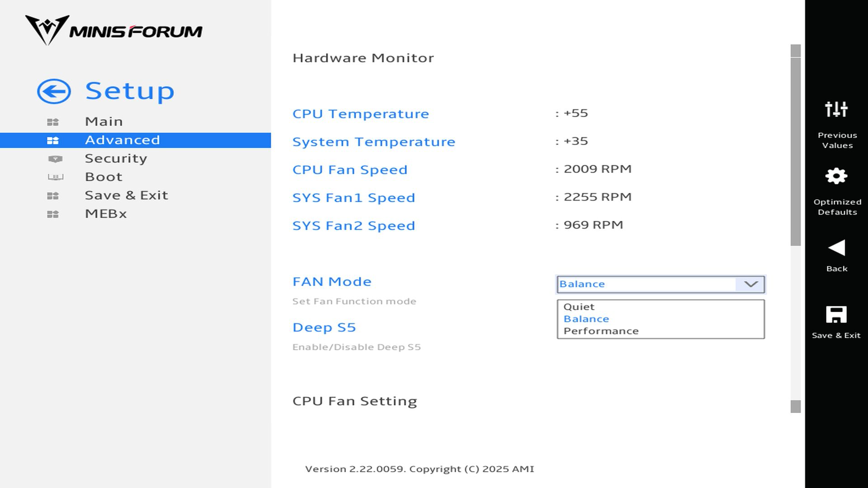Viewport: 868px width, 488px height.
Task: Click the Save & Exit floppy icon
Action: [x=836, y=314]
